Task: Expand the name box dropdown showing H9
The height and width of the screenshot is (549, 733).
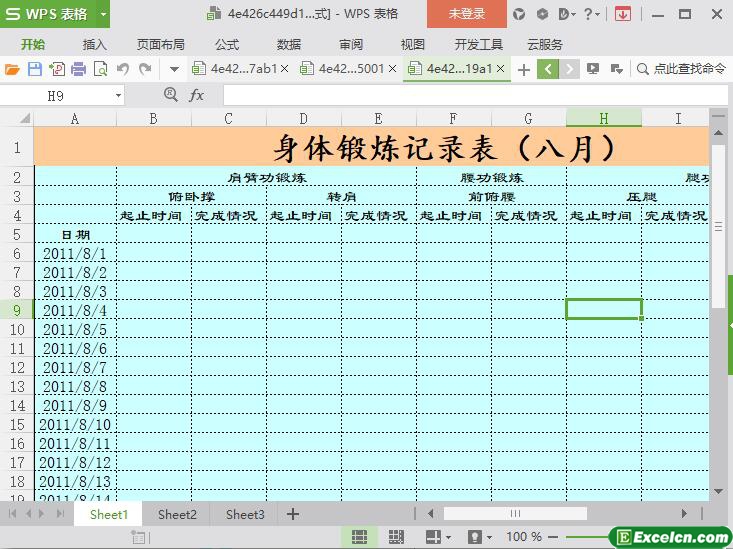Action: 118,96
